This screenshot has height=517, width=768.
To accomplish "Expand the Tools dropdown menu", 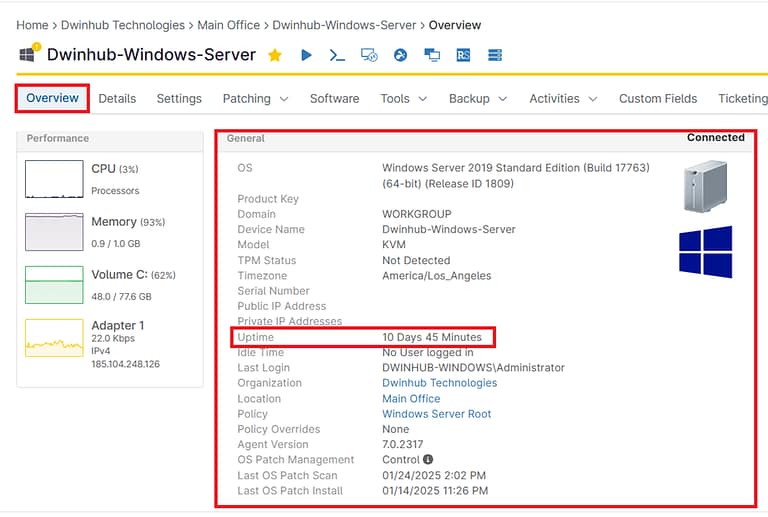I will pos(404,98).
